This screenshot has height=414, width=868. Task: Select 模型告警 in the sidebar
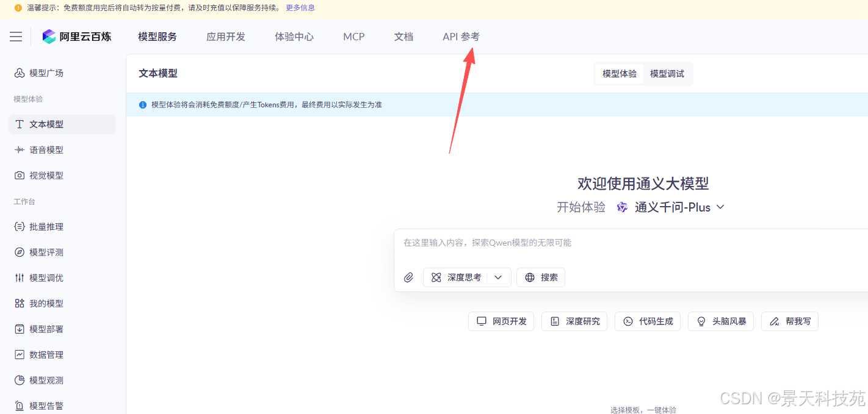point(62,406)
